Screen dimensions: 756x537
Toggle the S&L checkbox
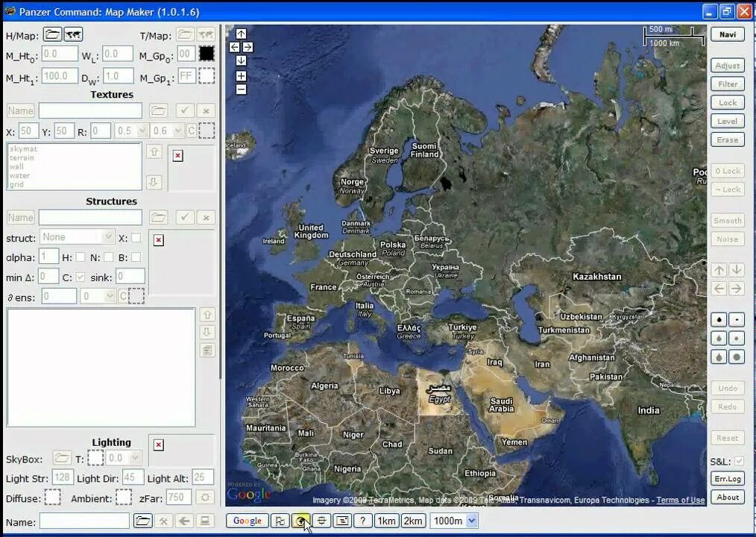coord(739,461)
